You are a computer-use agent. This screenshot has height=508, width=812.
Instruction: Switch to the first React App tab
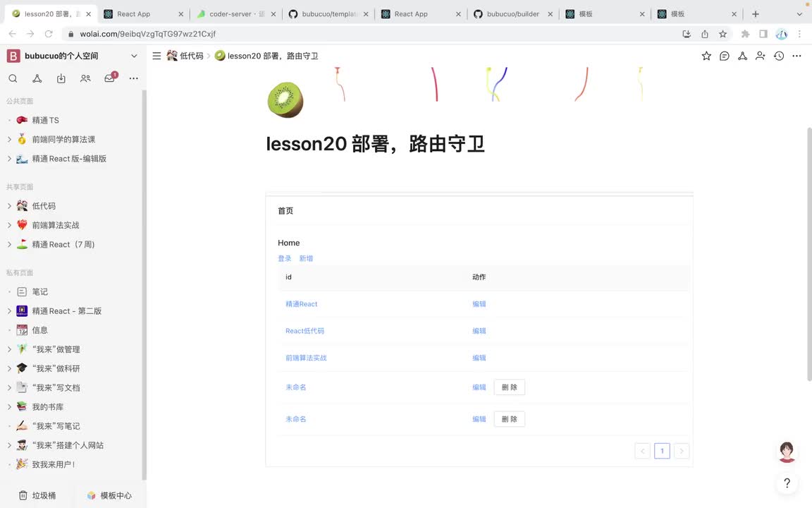(x=144, y=14)
